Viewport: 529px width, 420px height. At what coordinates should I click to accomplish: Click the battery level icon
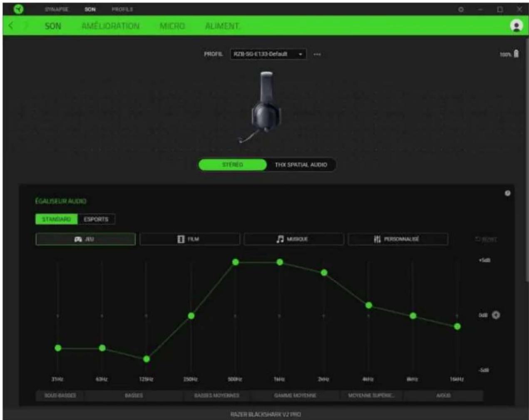pyautogui.click(x=516, y=54)
